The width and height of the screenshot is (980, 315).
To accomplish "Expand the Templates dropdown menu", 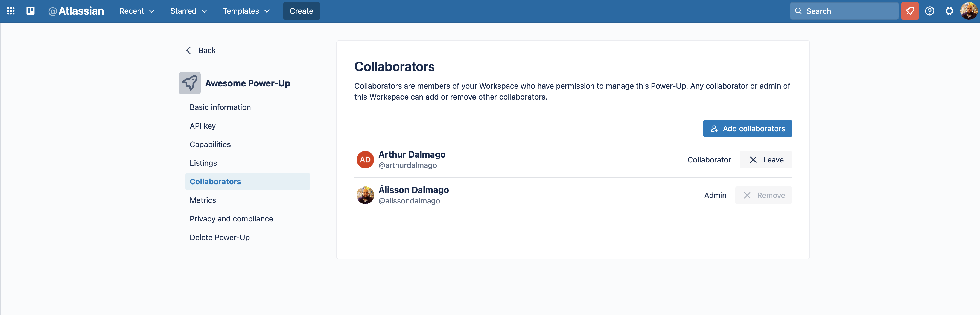I will point(246,11).
